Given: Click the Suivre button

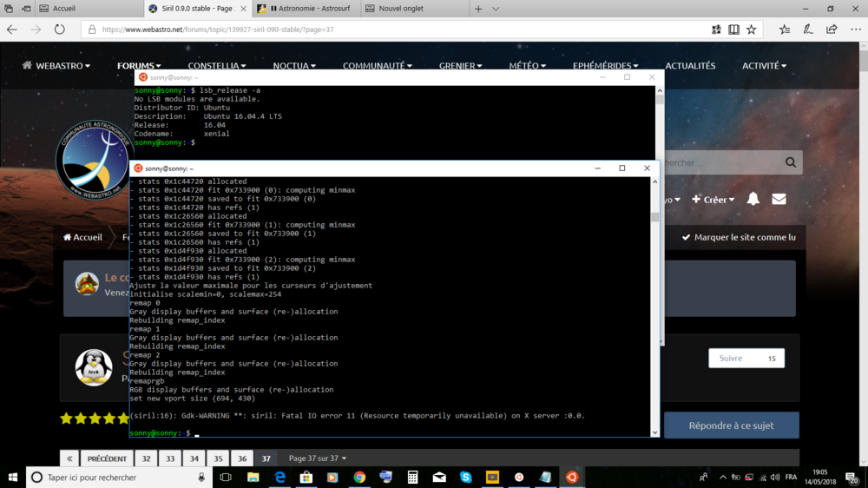Looking at the screenshot, I should click(x=746, y=359).
